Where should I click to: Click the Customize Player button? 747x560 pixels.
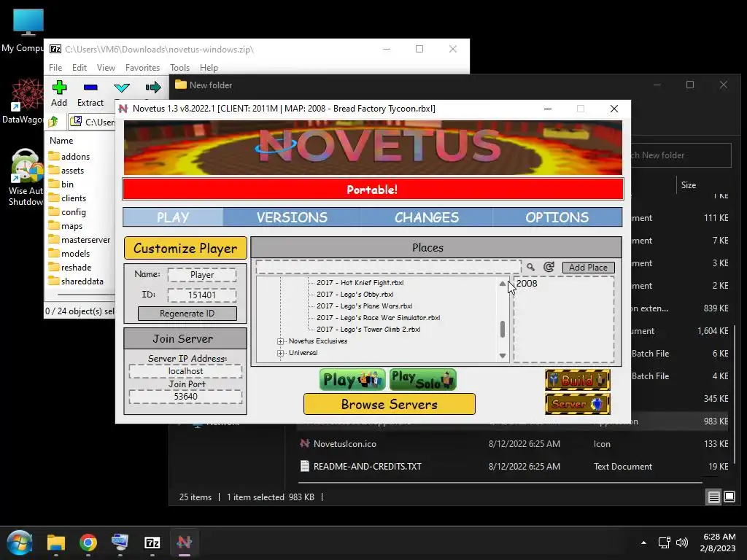coord(185,248)
